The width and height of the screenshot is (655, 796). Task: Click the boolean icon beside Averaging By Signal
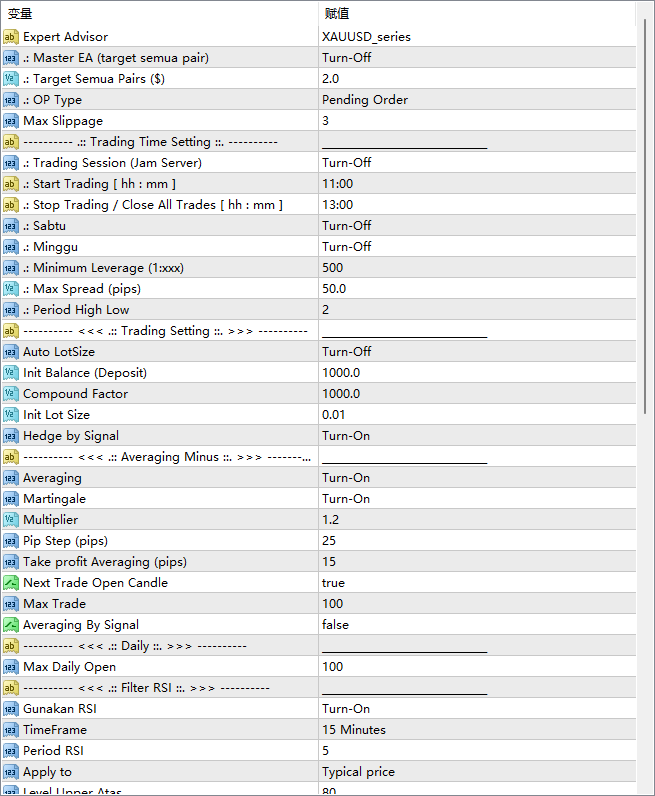[11, 625]
